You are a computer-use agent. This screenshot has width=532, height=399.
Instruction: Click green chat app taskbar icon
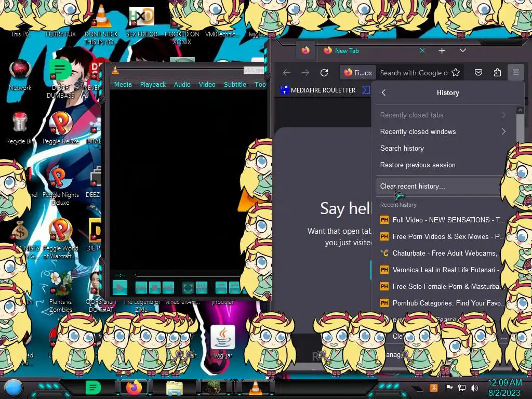(94, 388)
